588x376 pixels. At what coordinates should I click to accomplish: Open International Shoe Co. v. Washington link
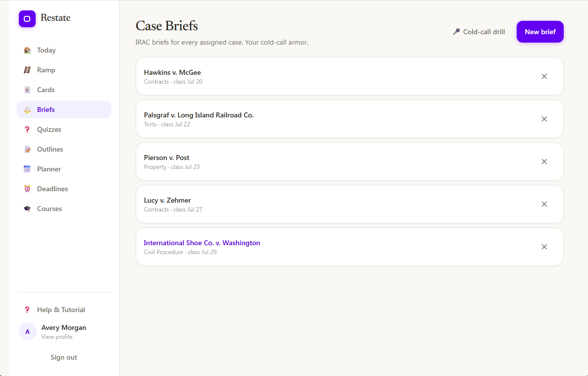(x=202, y=243)
